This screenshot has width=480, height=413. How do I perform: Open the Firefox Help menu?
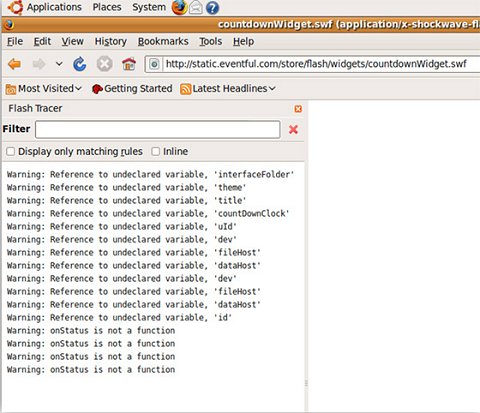pyautogui.click(x=243, y=41)
